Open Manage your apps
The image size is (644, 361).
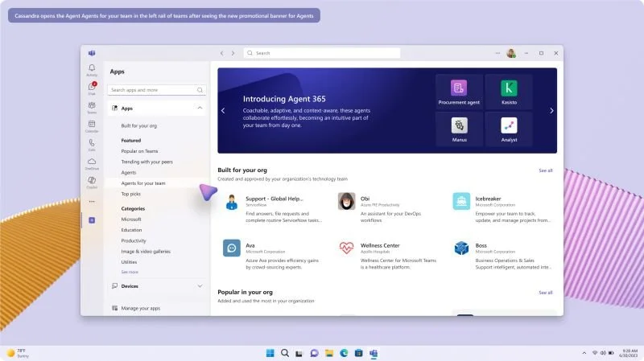pyautogui.click(x=140, y=308)
